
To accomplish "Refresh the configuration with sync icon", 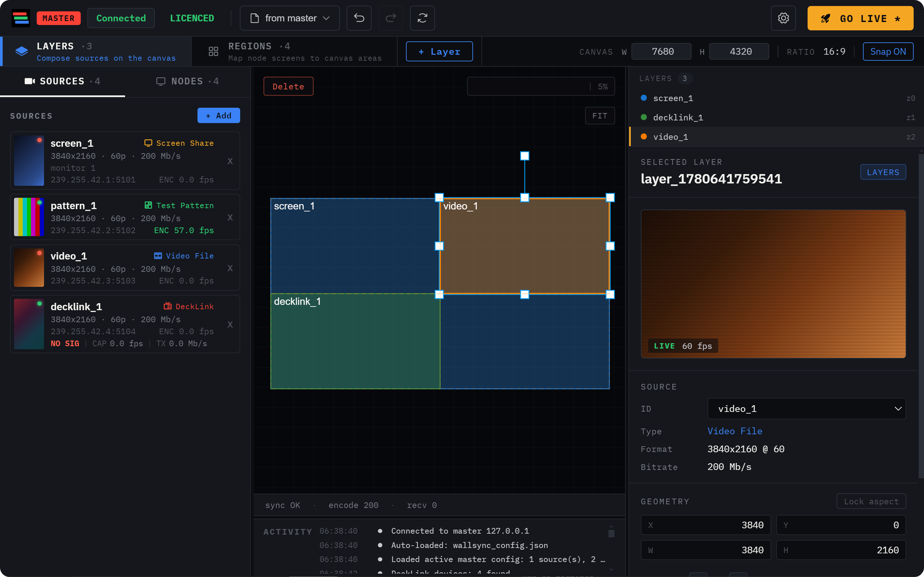I will coord(422,18).
